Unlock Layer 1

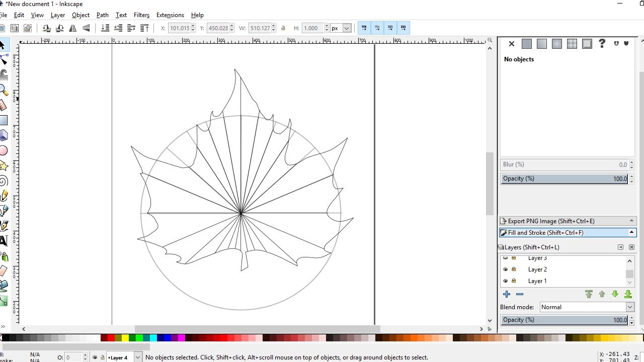[514, 281]
